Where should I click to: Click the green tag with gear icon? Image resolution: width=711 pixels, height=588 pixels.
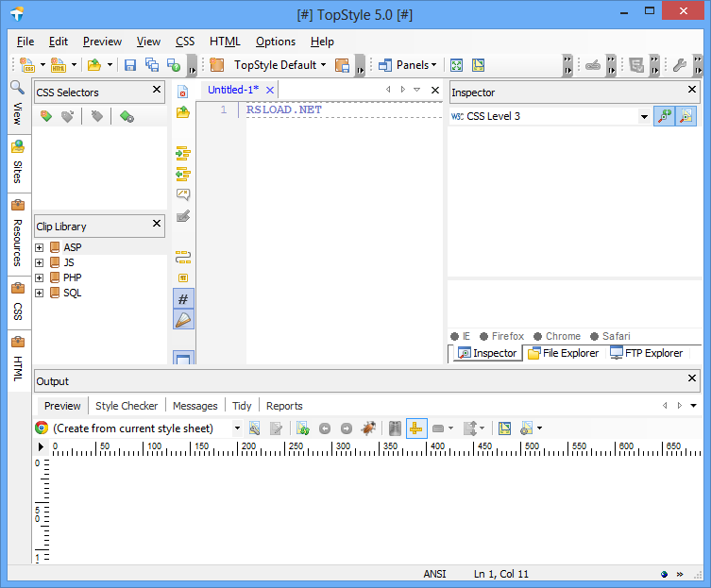click(127, 116)
